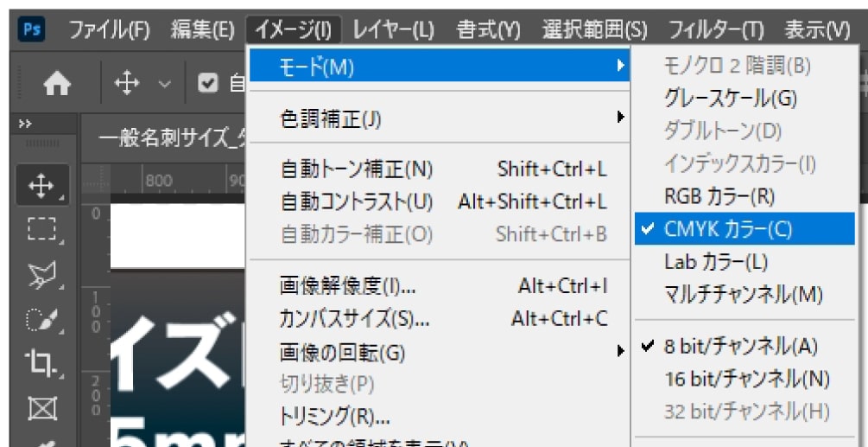This screenshot has width=868, height=447.
Task: Click the Home icon in options bar
Action: point(57,84)
